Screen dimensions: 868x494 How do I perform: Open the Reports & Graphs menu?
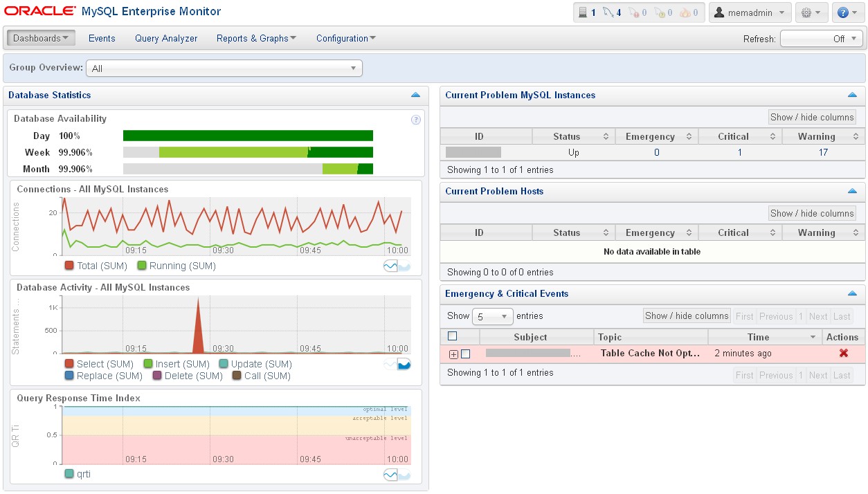(x=256, y=39)
